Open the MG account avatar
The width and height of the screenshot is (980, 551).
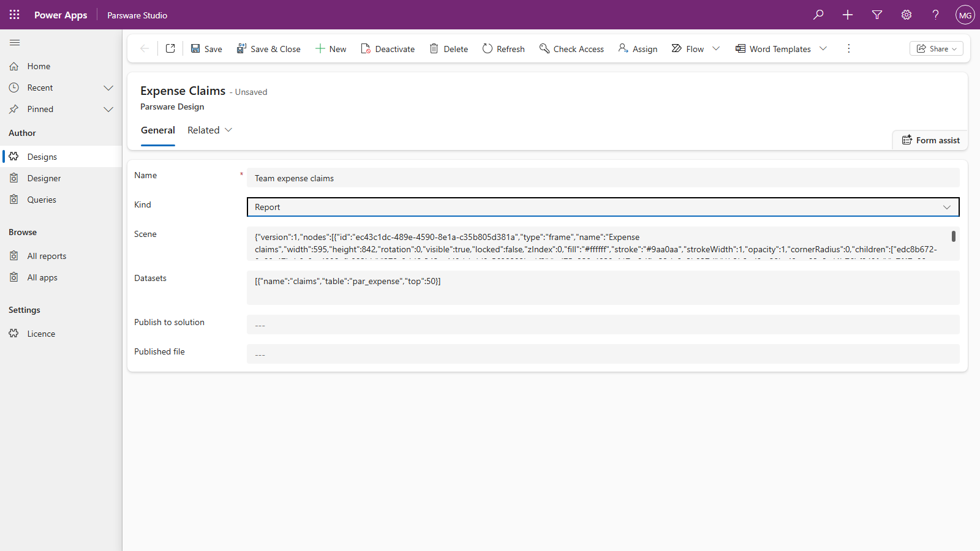[x=965, y=15]
